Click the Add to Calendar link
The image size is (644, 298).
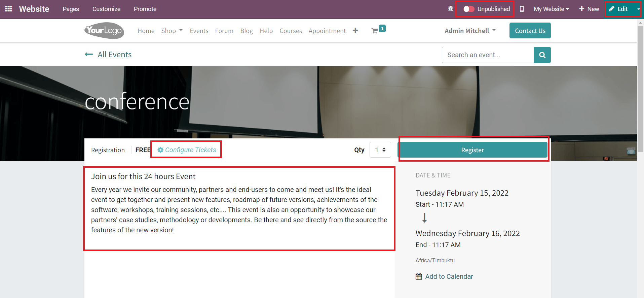(449, 276)
